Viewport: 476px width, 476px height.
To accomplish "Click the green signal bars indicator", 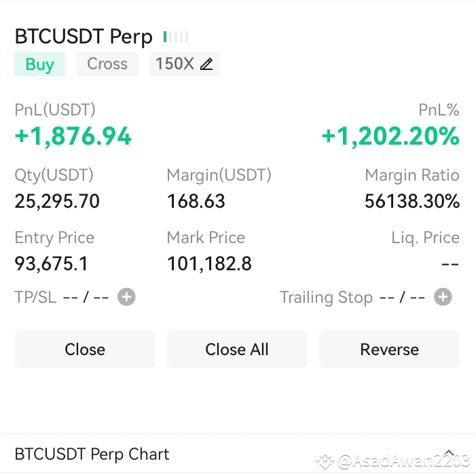I will point(176,37).
